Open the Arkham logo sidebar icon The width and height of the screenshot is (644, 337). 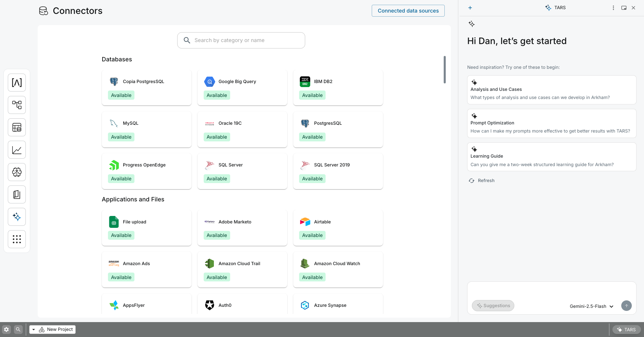(x=17, y=83)
